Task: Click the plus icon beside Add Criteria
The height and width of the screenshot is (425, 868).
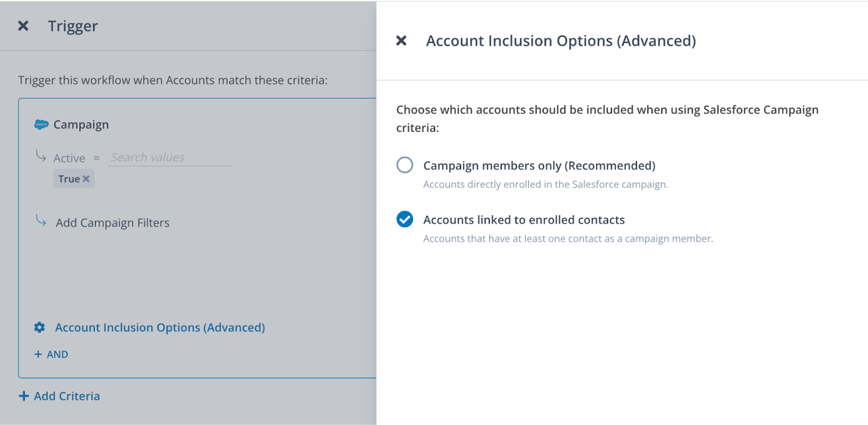Action: 24,396
